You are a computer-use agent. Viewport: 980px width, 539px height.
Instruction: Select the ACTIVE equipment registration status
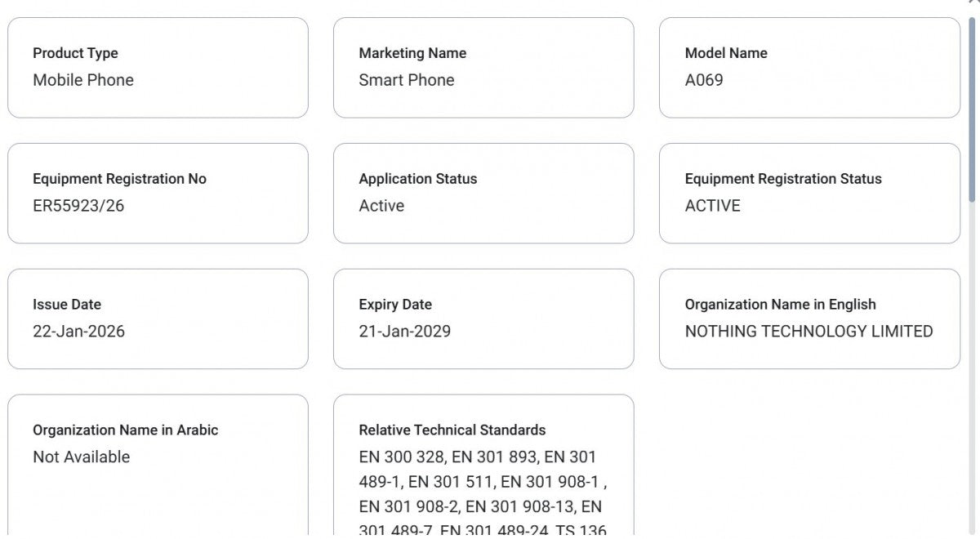pos(713,206)
